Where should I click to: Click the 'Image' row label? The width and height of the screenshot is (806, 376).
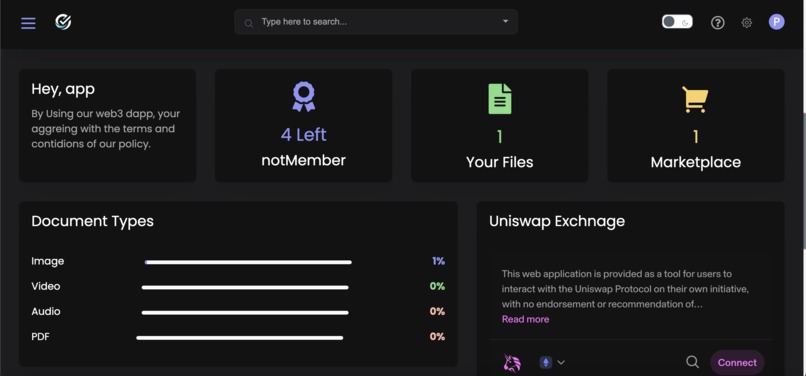coord(48,261)
